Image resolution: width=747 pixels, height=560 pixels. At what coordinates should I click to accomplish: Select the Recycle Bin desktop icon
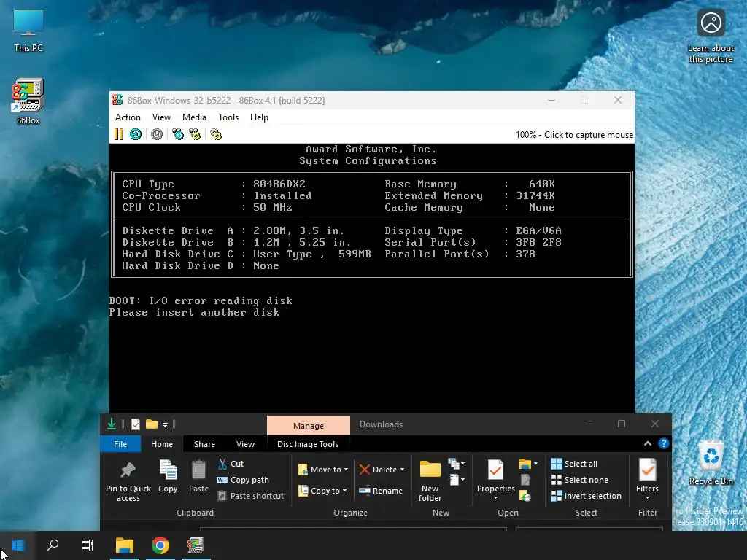coord(711,463)
